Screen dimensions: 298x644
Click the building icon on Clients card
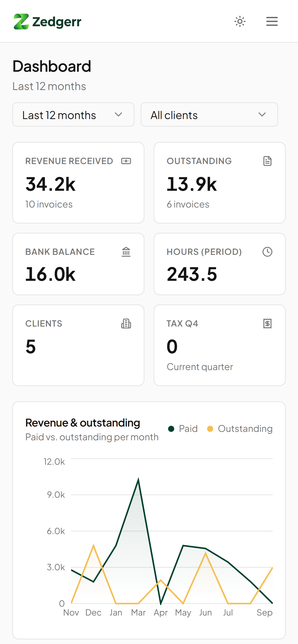pyautogui.click(x=126, y=324)
